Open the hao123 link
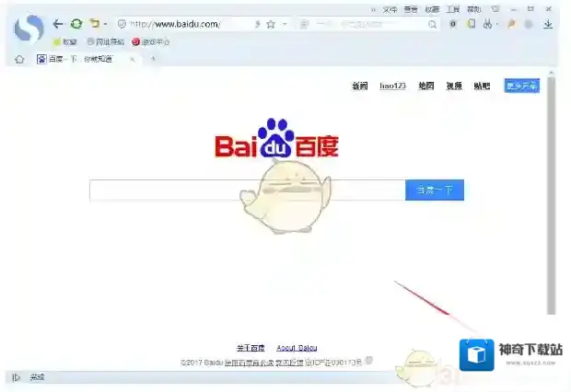Image resolution: width=571 pixels, height=392 pixels. [x=392, y=86]
